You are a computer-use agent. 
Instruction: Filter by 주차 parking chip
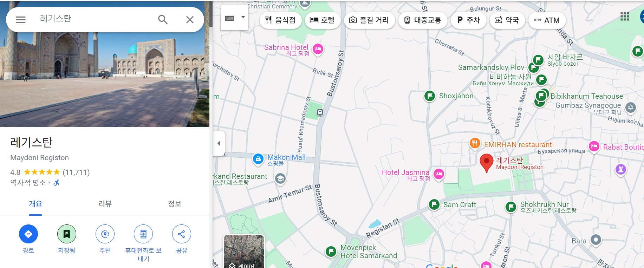[x=468, y=20]
